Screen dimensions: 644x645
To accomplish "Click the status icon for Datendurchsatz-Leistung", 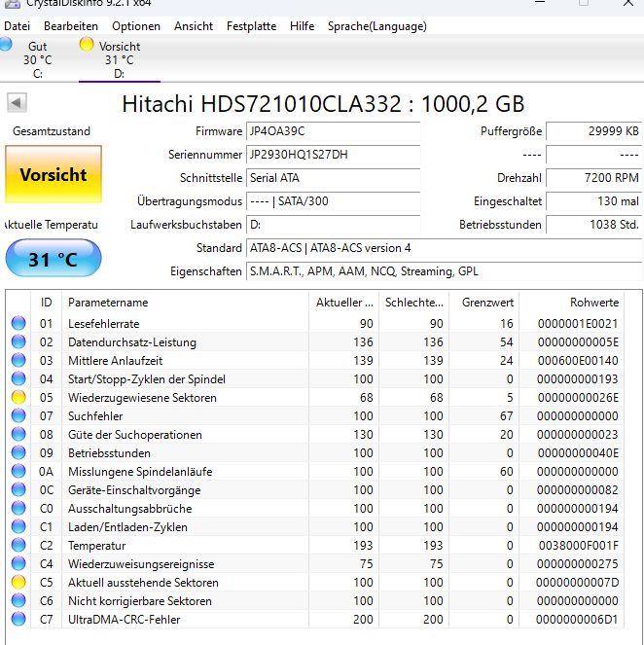I will coord(18,341).
